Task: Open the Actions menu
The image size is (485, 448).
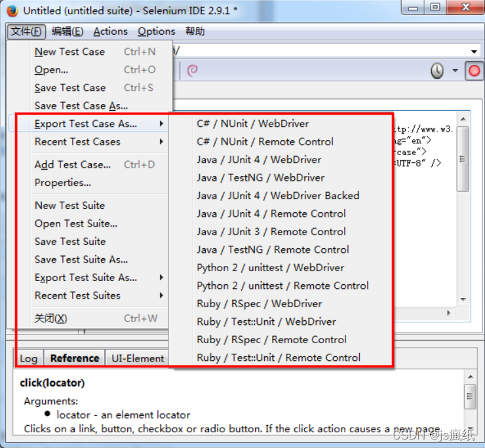Action: coord(110,31)
